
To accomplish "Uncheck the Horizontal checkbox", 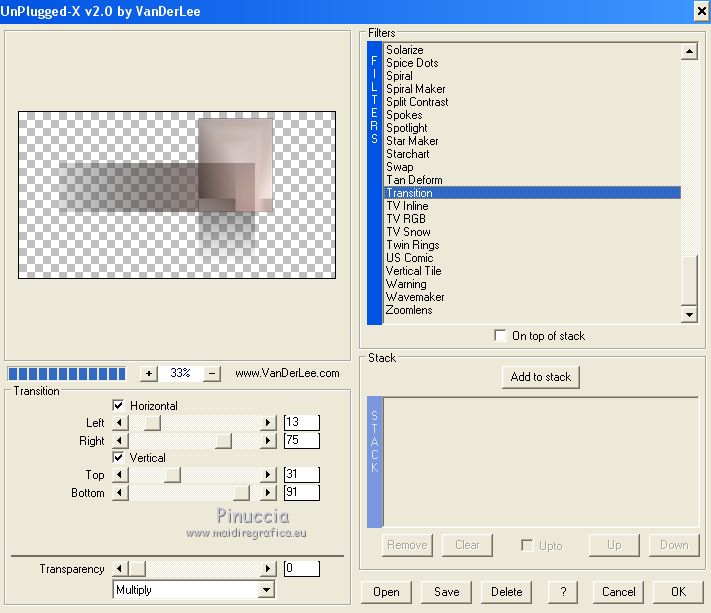I will pyautogui.click(x=118, y=405).
